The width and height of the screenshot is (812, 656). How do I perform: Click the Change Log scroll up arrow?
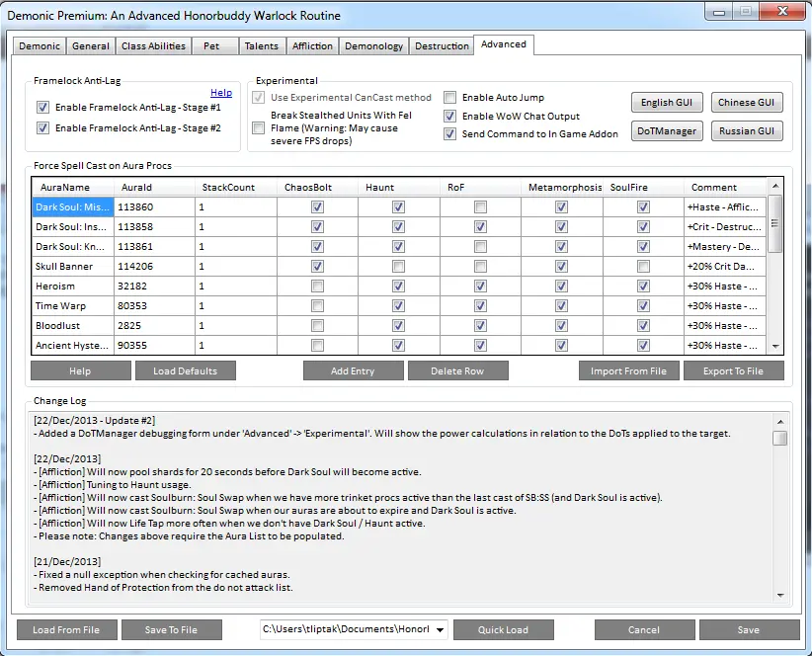click(x=779, y=422)
